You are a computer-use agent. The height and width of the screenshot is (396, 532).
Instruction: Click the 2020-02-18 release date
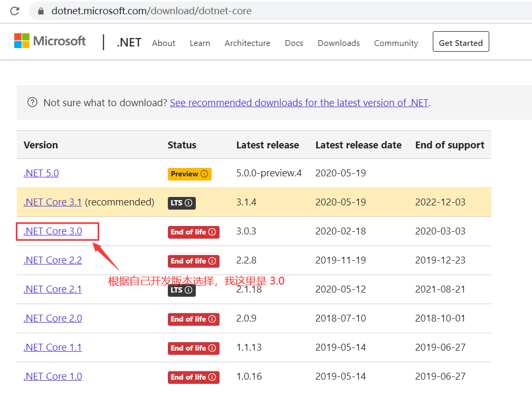340,231
